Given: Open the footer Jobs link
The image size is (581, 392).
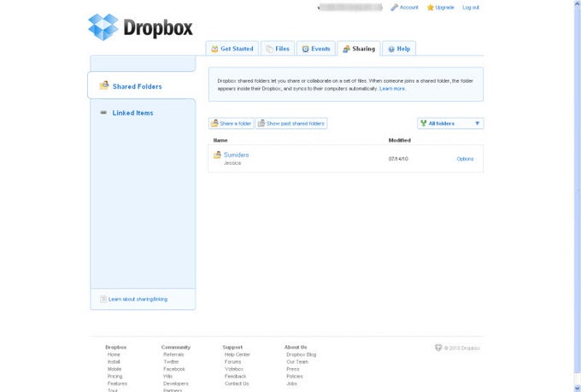Looking at the screenshot, I should pos(291,383).
